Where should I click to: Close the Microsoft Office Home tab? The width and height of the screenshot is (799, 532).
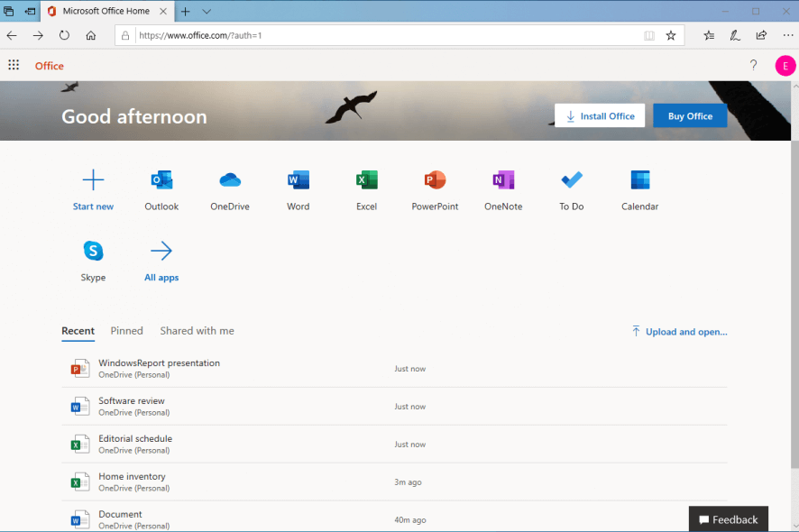163,11
